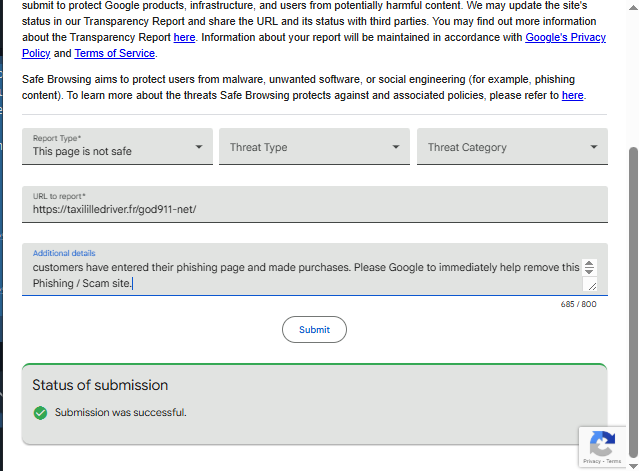
Task: Expand the Threat Type dropdown
Action: click(x=314, y=147)
